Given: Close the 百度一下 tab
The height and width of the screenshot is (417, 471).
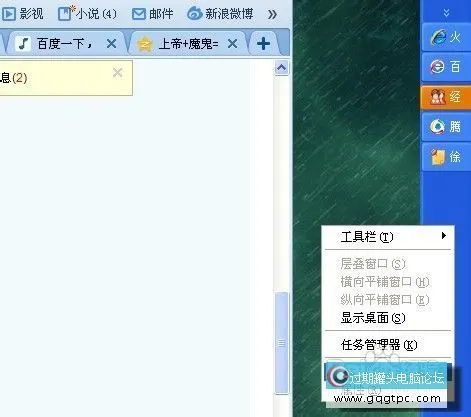Looking at the screenshot, I should [x=112, y=43].
